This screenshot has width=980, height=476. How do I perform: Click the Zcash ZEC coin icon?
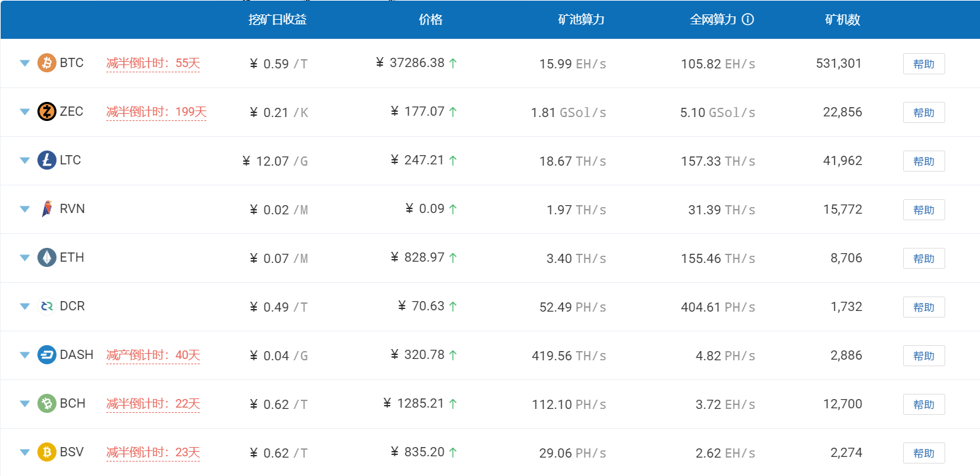47,112
